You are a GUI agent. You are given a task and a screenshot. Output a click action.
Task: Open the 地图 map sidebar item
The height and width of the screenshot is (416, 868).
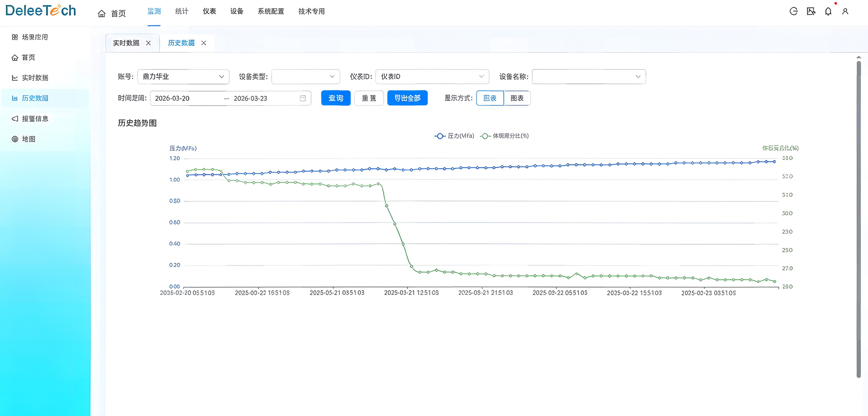(x=28, y=139)
